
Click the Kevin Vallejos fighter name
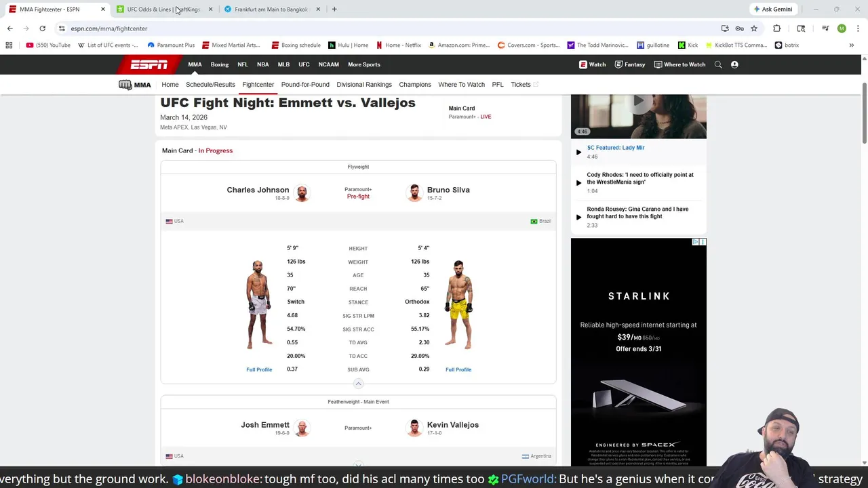(453, 425)
